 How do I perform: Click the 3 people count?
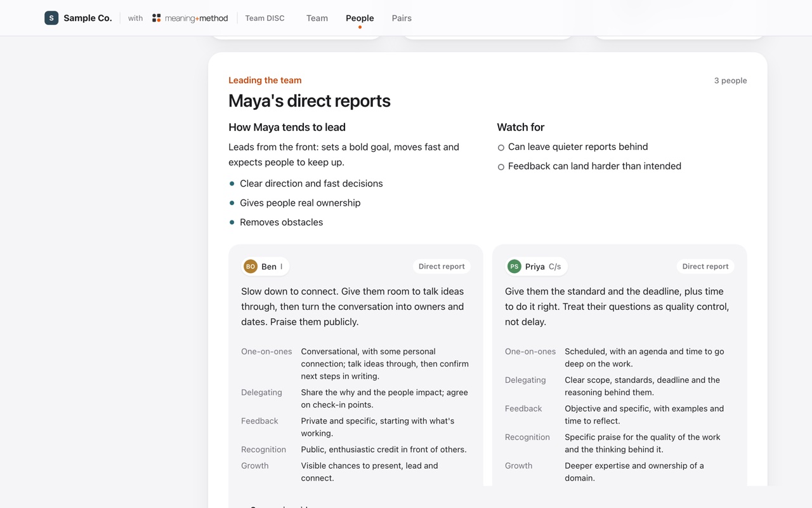pos(730,81)
